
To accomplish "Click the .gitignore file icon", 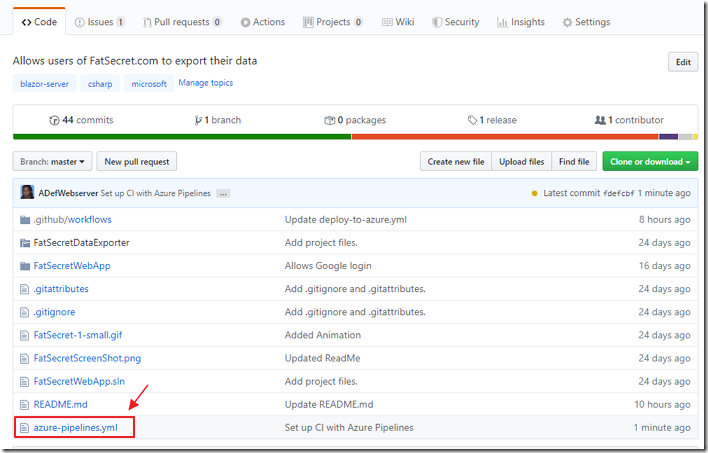I will [x=24, y=312].
